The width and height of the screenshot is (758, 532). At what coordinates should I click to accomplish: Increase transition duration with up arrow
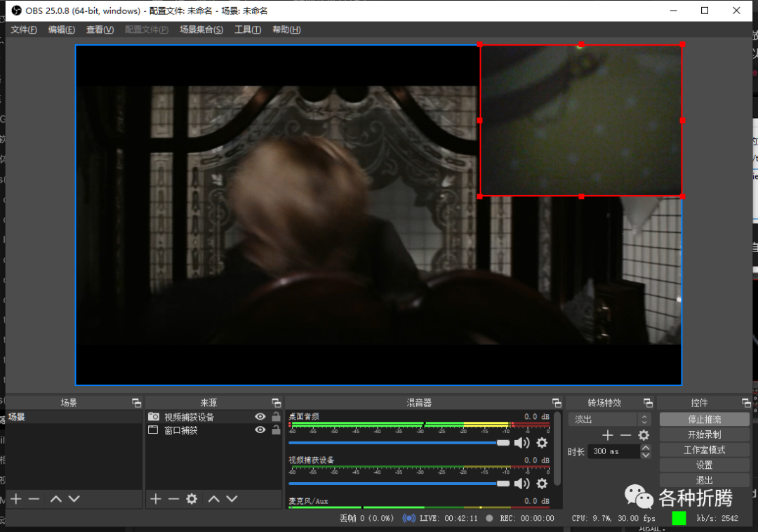coord(646,448)
